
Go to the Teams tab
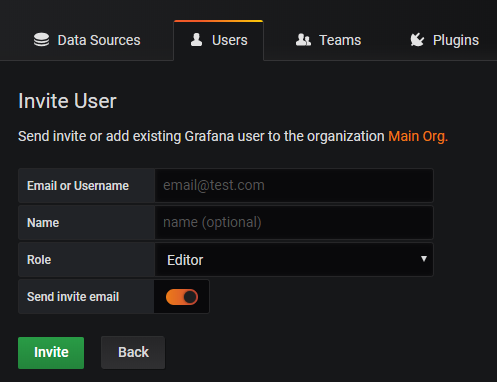(328, 40)
